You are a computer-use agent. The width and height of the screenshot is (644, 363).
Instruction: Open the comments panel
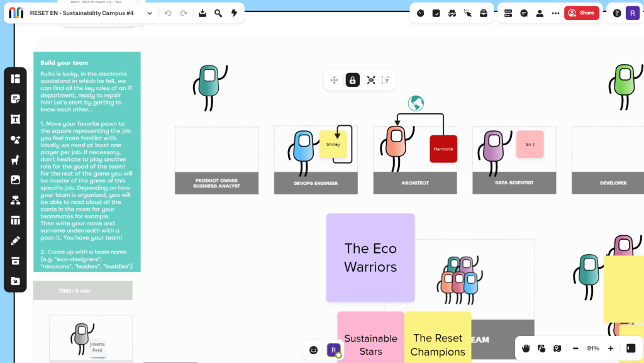pos(524,13)
